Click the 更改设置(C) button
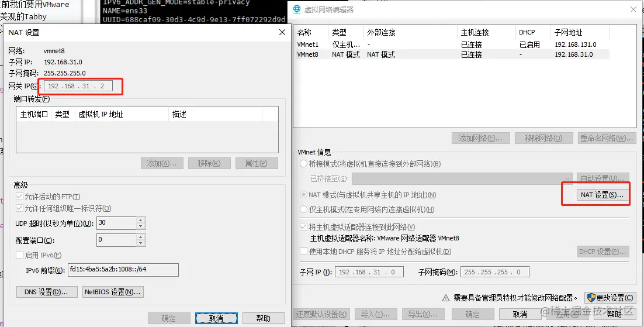The height and width of the screenshot is (327, 644). tap(611, 297)
